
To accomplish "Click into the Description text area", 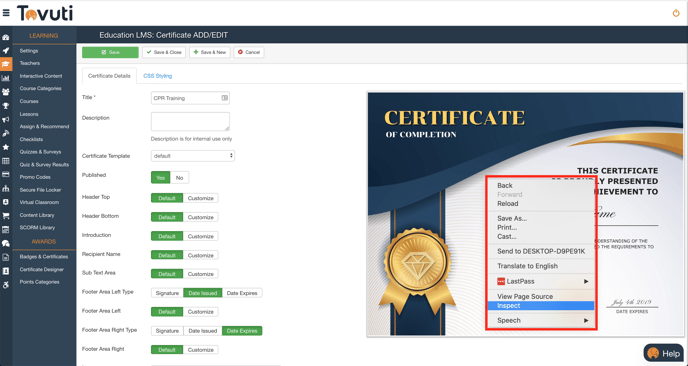I will 190,121.
